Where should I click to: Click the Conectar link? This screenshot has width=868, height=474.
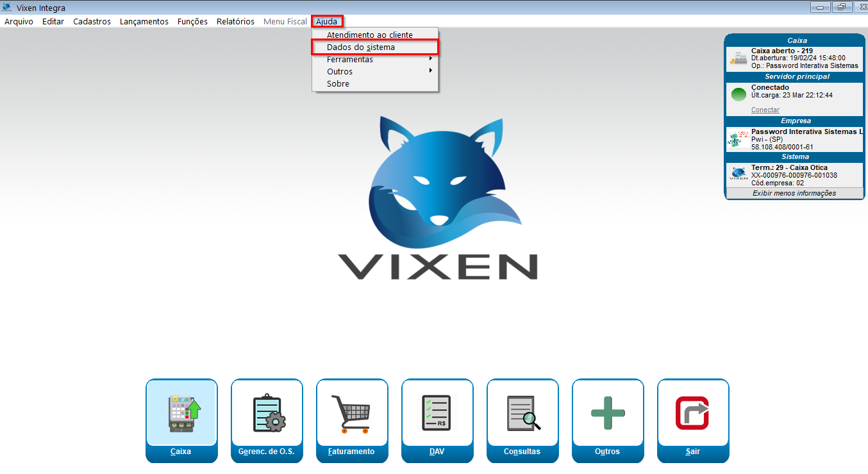(x=765, y=110)
